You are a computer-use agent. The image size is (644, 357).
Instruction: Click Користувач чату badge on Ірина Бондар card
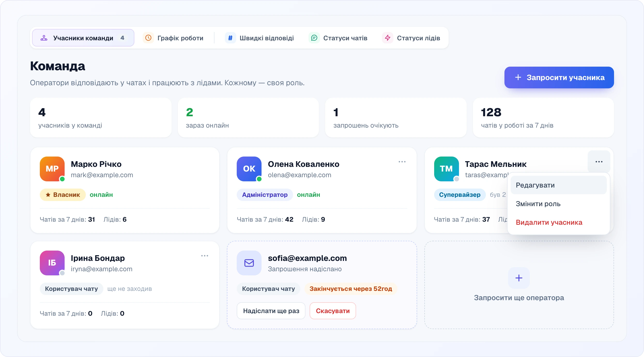(71, 289)
